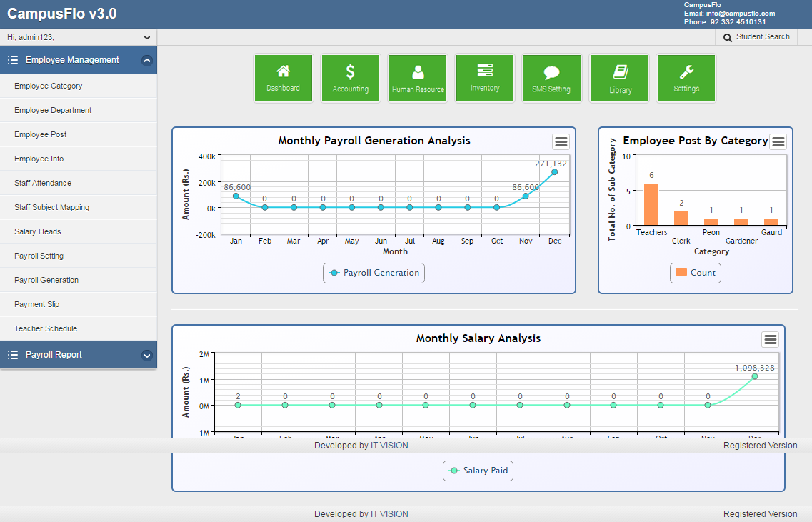Open the Accounting dollar tile
The image size is (812, 522).
351,78
